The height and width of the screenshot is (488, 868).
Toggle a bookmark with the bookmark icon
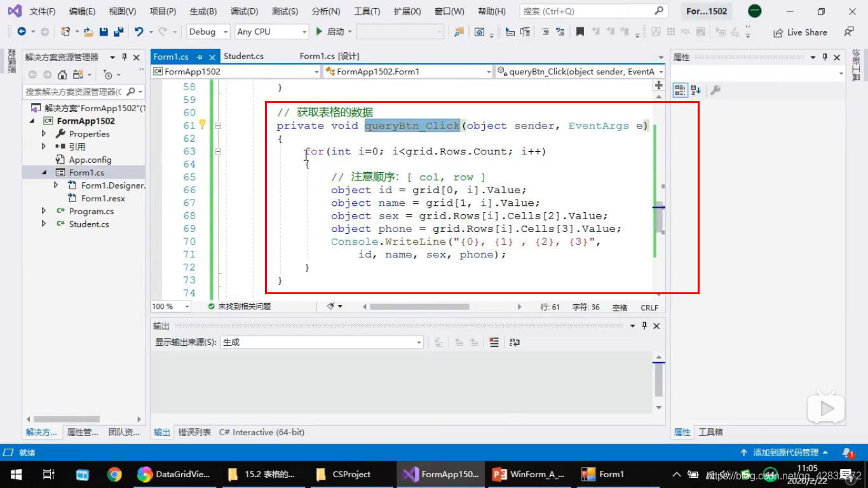[580, 32]
